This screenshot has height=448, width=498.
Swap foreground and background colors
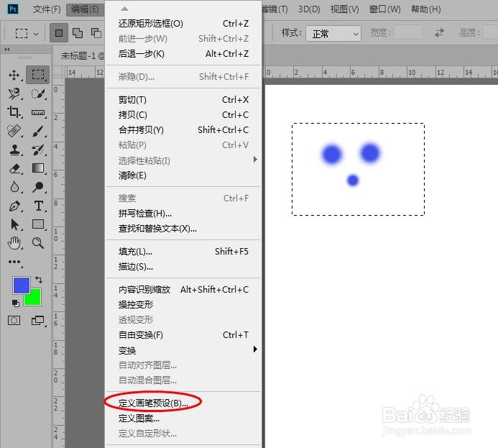point(39,280)
